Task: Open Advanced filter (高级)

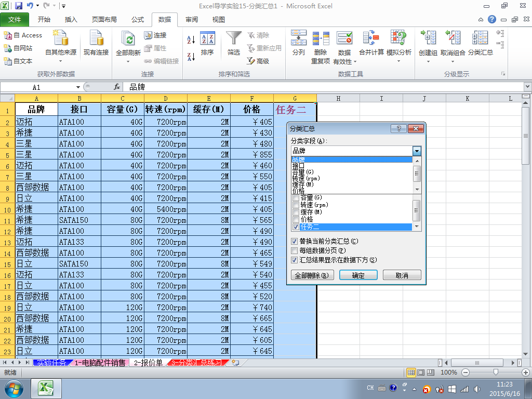Action: click(x=258, y=61)
